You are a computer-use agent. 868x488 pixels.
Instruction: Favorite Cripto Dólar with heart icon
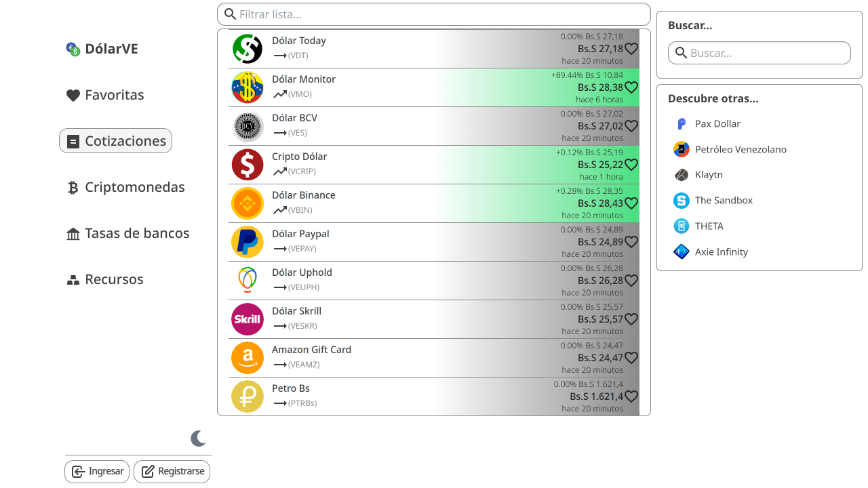pos(631,165)
